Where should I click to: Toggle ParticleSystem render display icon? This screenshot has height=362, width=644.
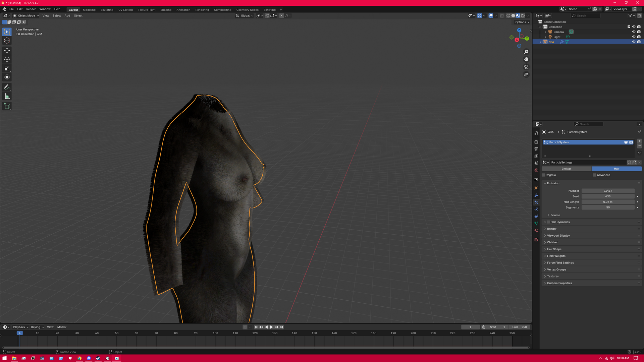(x=631, y=142)
